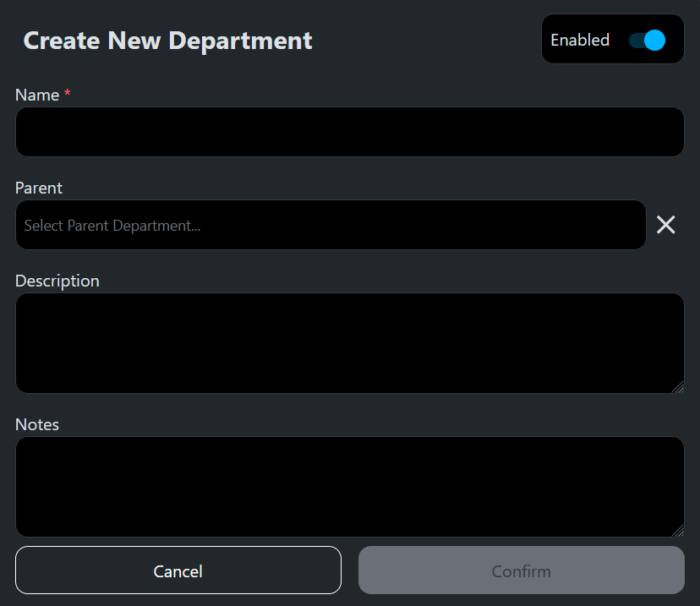This screenshot has width=700, height=606.
Task: Click the red asterisk beside Name
Action: coord(68,94)
